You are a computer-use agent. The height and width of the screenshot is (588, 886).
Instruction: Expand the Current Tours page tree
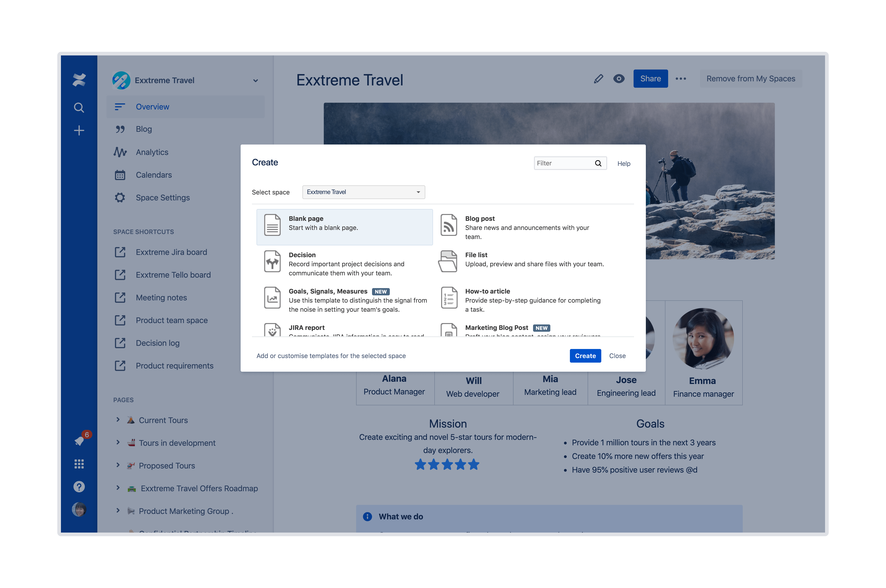click(118, 420)
